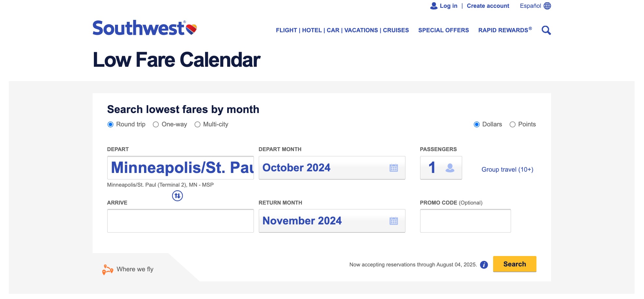Open the Return Month calendar icon
Viewport: 644px width, 299px height.
coord(394,221)
